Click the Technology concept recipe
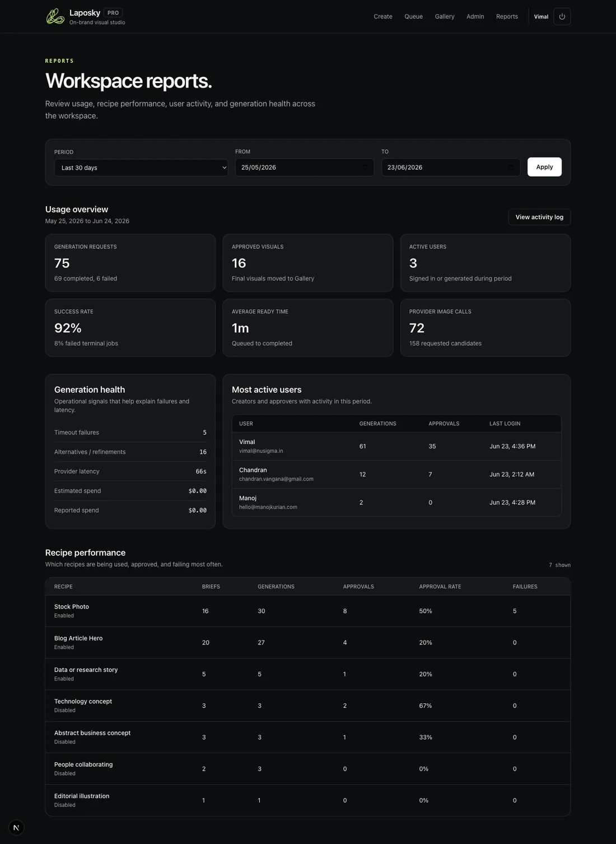The width and height of the screenshot is (616, 844). [x=83, y=701]
